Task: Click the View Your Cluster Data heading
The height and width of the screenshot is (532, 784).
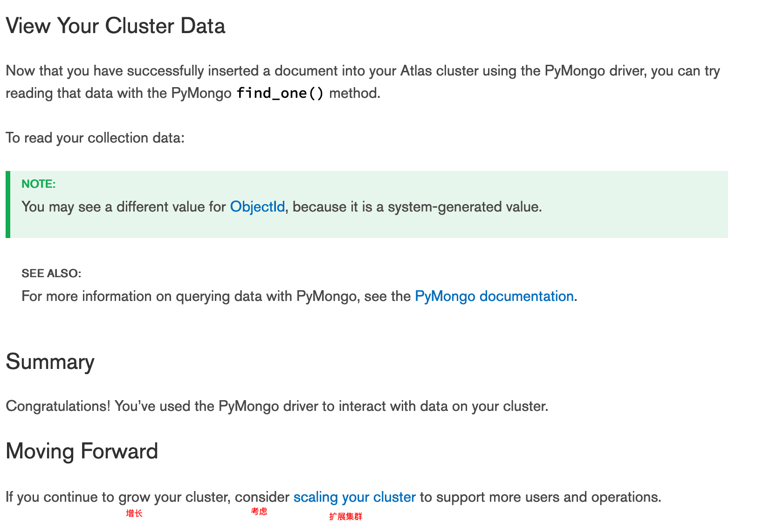Action: (115, 25)
